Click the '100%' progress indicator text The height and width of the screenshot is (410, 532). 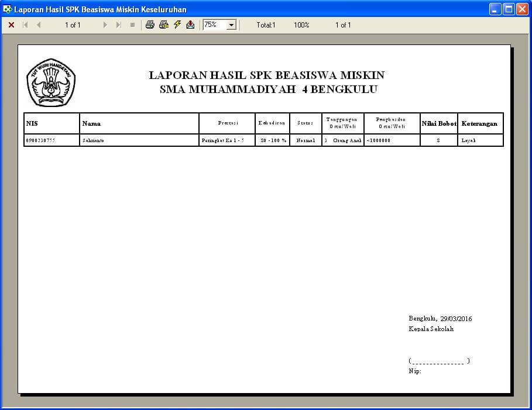pos(301,25)
